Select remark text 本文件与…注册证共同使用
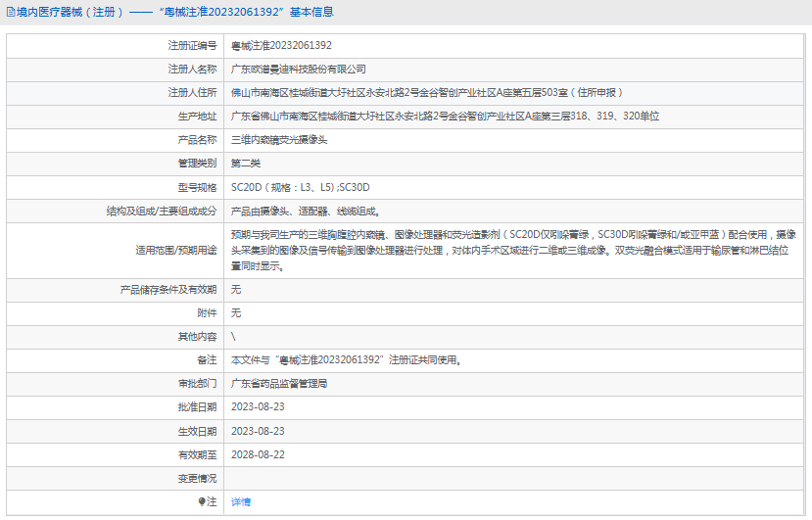The image size is (812, 520). click(346, 360)
